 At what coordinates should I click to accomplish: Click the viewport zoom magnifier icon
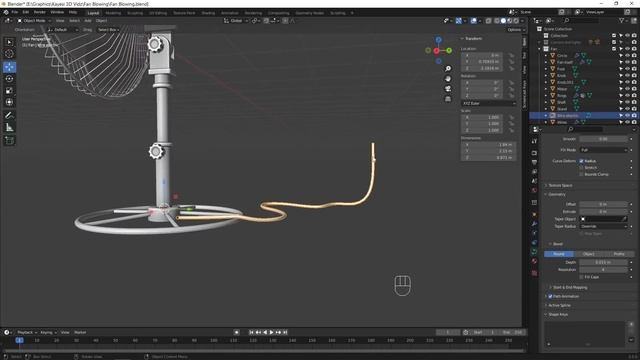[448, 69]
